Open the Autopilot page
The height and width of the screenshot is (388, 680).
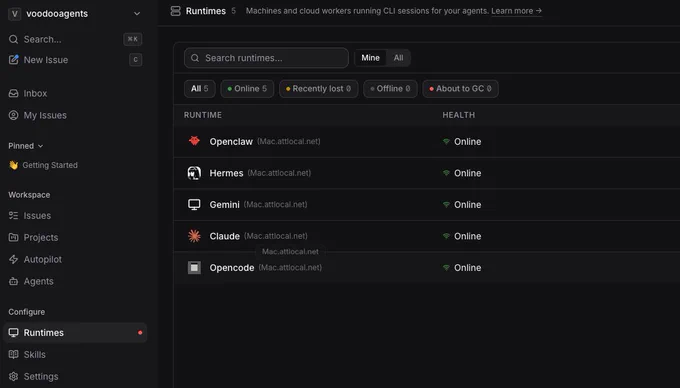click(x=75, y=259)
